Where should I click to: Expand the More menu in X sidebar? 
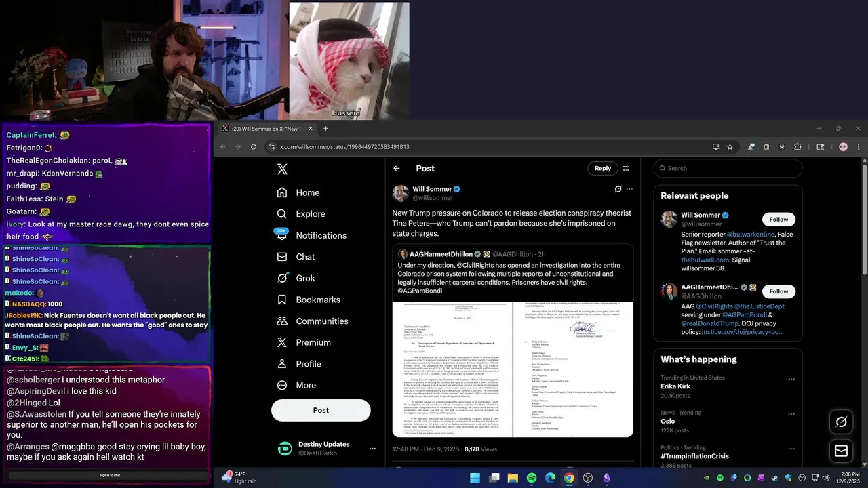[296, 385]
